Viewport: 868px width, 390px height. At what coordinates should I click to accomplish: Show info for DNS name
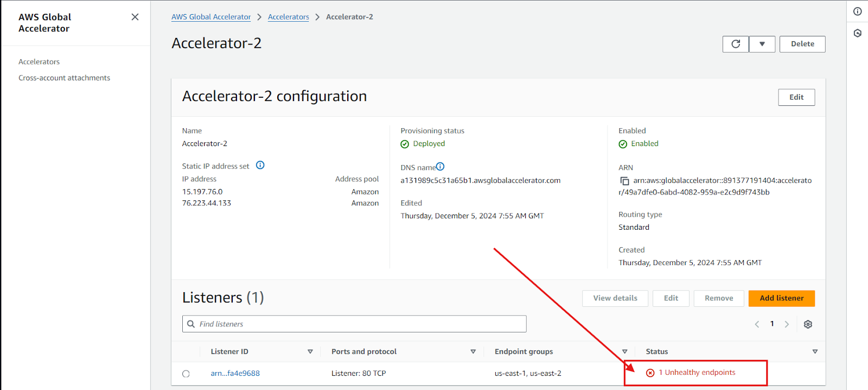(x=441, y=167)
